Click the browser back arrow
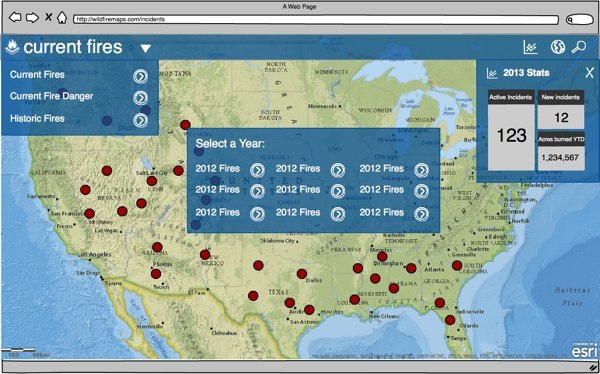This screenshot has width=600, height=374. click(15, 17)
